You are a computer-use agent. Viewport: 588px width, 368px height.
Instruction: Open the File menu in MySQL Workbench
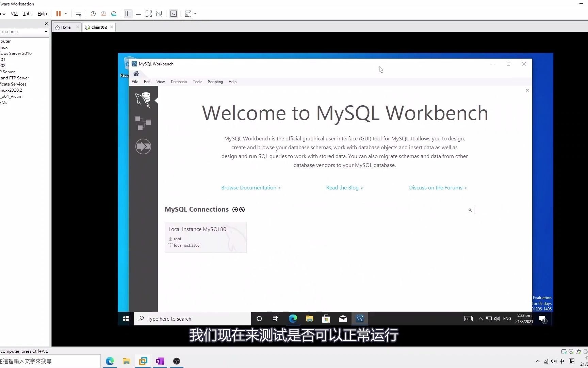tap(135, 82)
